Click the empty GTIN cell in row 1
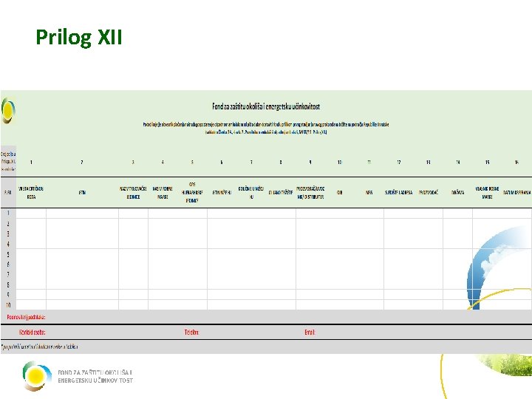 tap(82, 214)
